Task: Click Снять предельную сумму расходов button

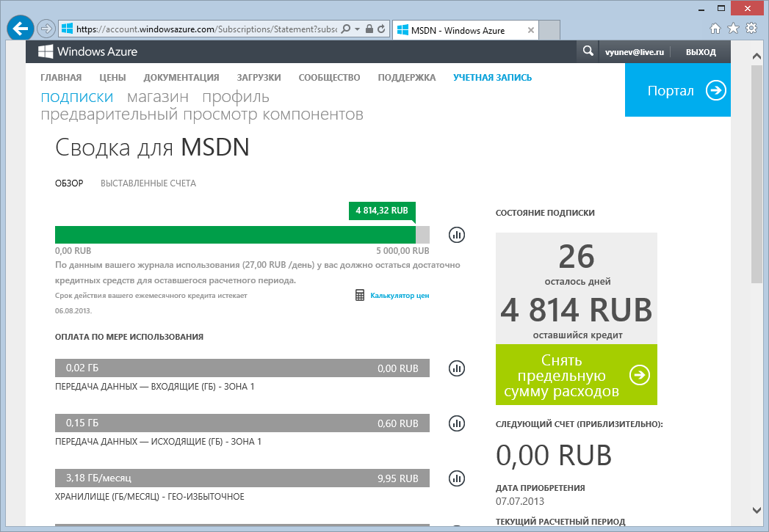Action: [x=577, y=375]
